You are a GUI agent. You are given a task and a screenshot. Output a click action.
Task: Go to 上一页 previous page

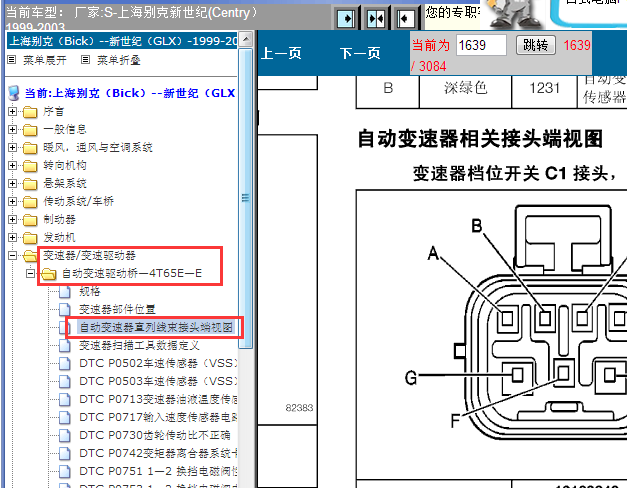coord(281,53)
